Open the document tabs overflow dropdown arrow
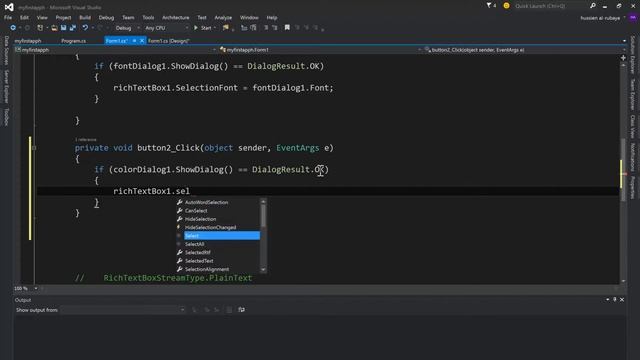The height and width of the screenshot is (360, 640). coord(624,41)
